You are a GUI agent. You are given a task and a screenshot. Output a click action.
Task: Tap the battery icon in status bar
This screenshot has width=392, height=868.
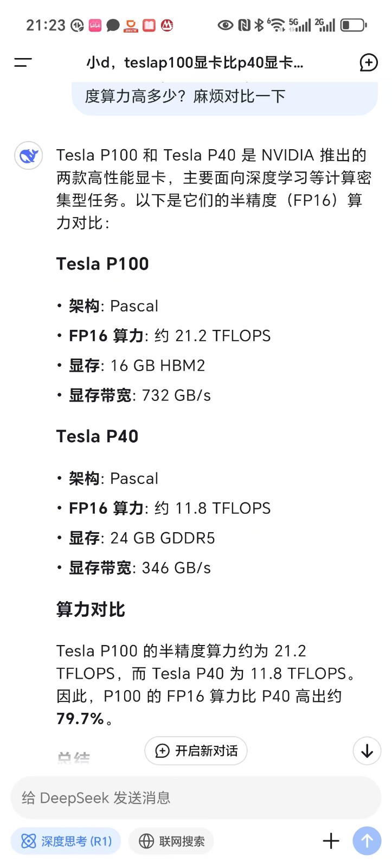click(x=354, y=25)
